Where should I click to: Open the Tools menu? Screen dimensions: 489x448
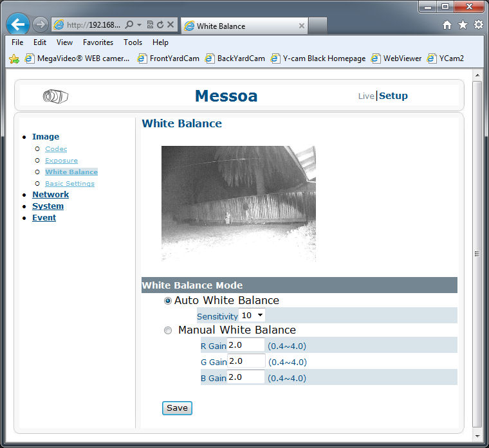[133, 42]
